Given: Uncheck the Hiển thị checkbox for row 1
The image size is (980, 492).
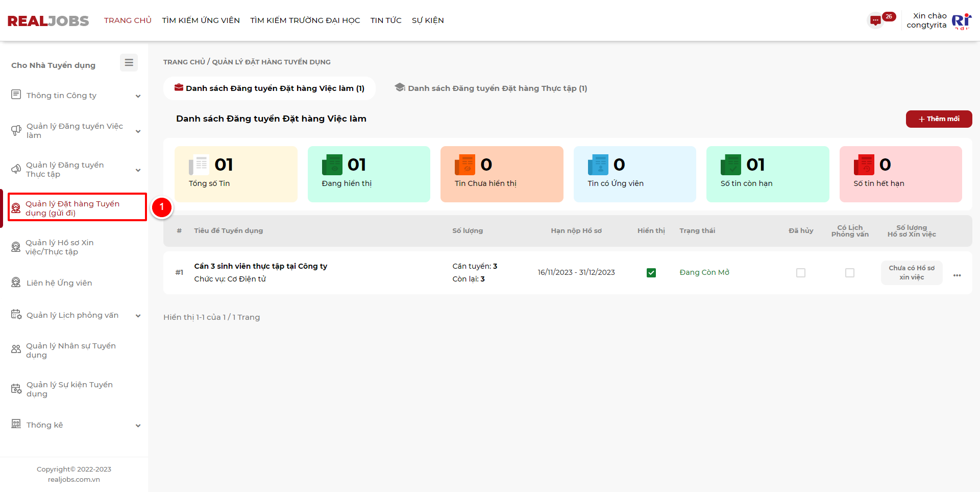Looking at the screenshot, I should click(x=651, y=273).
